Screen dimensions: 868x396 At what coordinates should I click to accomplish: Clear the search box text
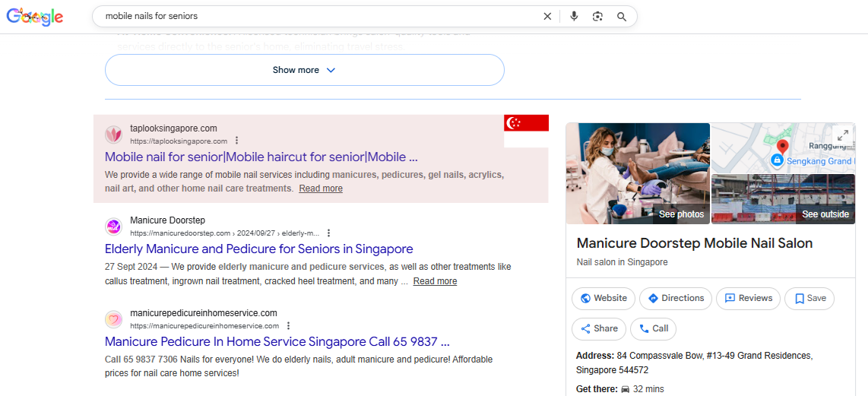[x=547, y=17]
